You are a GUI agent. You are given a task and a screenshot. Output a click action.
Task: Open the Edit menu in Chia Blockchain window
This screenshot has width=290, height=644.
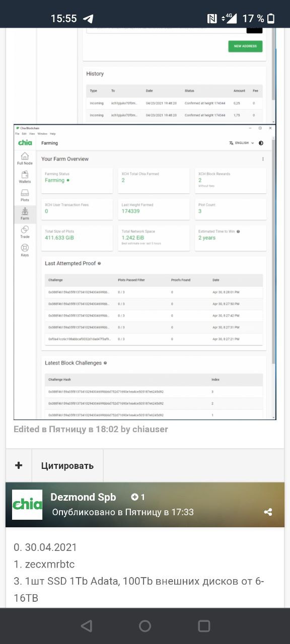(24, 134)
